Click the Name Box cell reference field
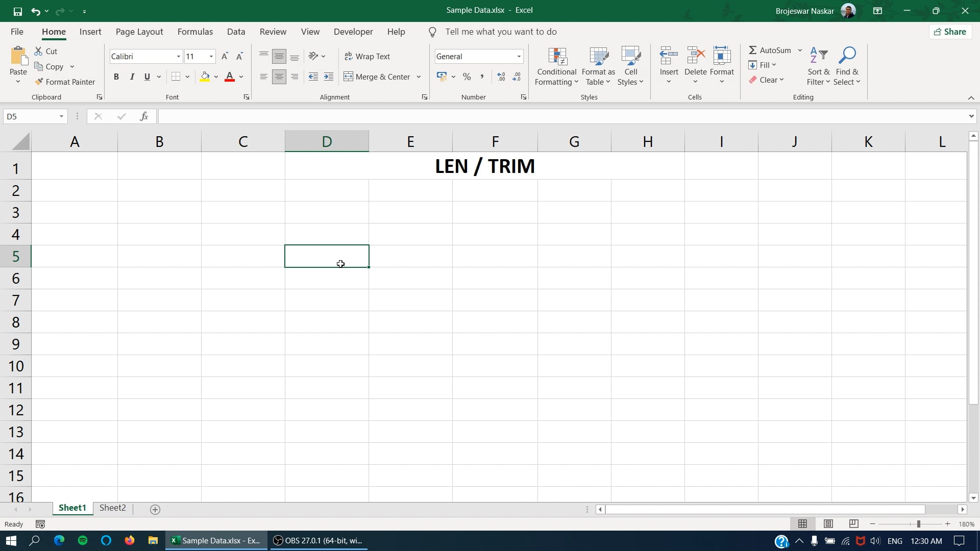 pos(35,116)
